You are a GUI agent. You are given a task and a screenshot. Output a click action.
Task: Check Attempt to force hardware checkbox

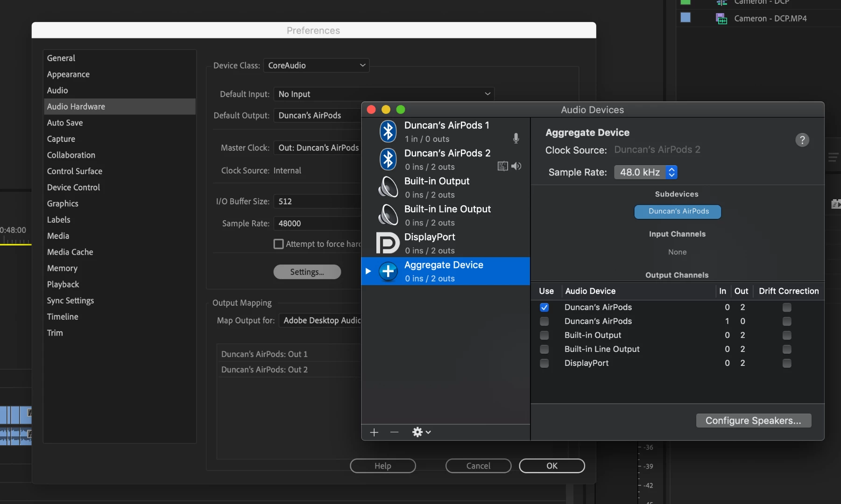[x=279, y=244]
